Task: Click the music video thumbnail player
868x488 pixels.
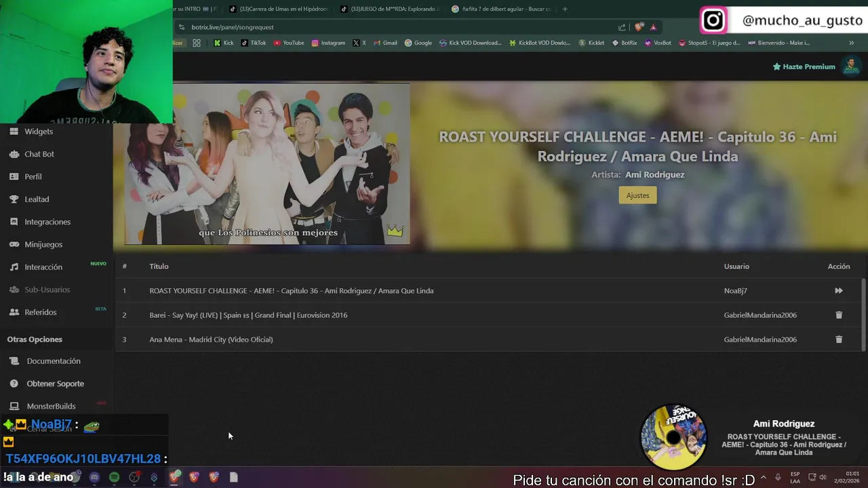Action: (x=267, y=164)
